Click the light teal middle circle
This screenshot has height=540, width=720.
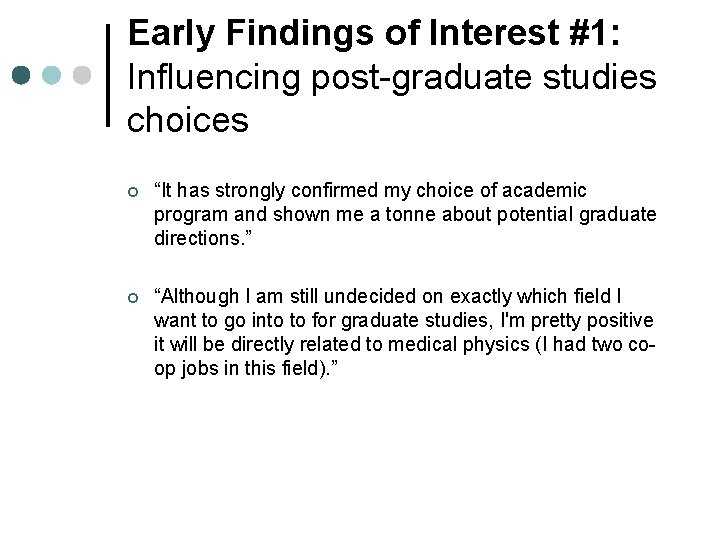[x=53, y=75]
